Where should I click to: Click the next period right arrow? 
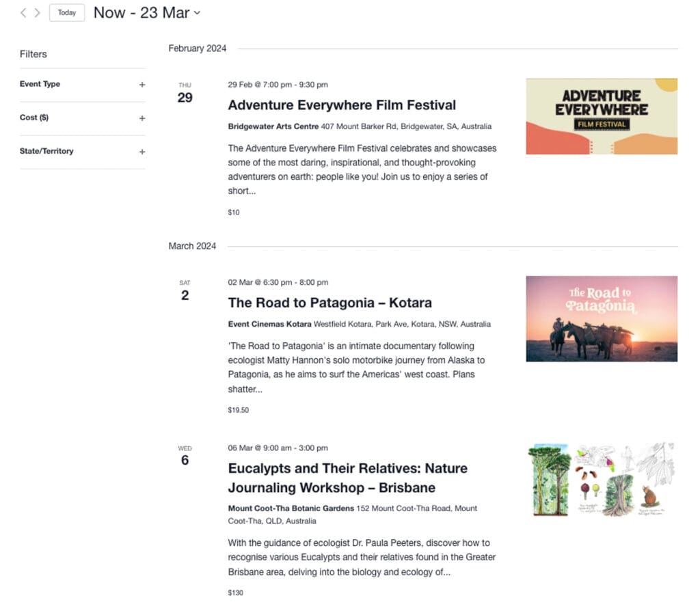[38, 13]
